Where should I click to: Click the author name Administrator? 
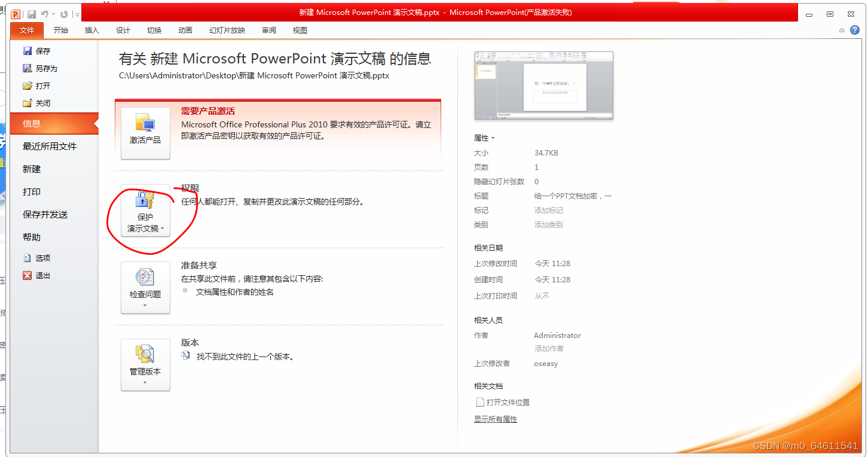point(557,336)
